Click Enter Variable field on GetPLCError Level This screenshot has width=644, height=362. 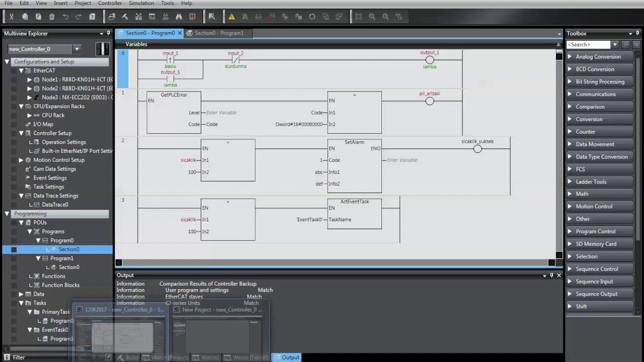pyautogui.click(x=221, y=113)
